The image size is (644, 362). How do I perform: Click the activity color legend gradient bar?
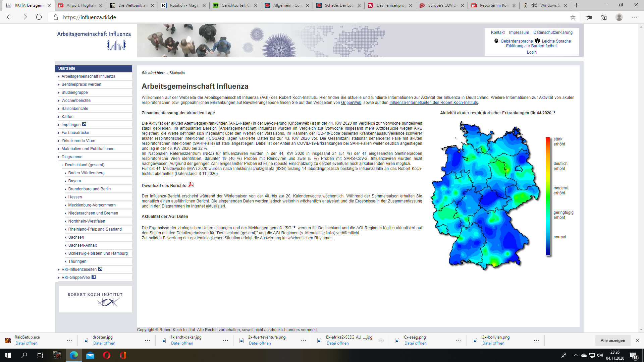548,196
